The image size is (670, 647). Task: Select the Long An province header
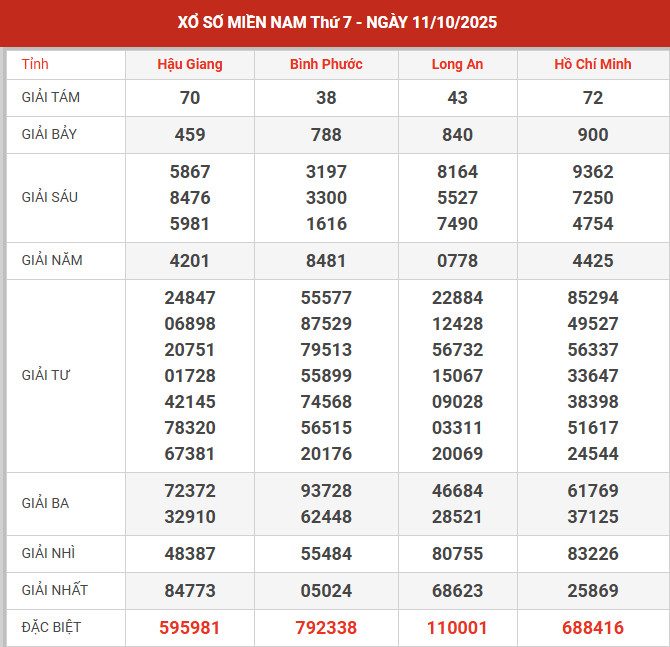[457, 64]
